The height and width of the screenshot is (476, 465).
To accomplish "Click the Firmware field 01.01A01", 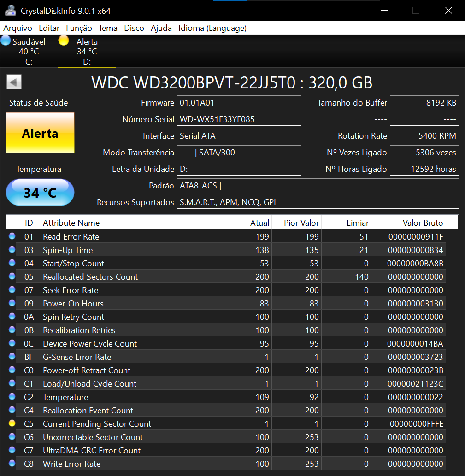I will tap(239, 103).
